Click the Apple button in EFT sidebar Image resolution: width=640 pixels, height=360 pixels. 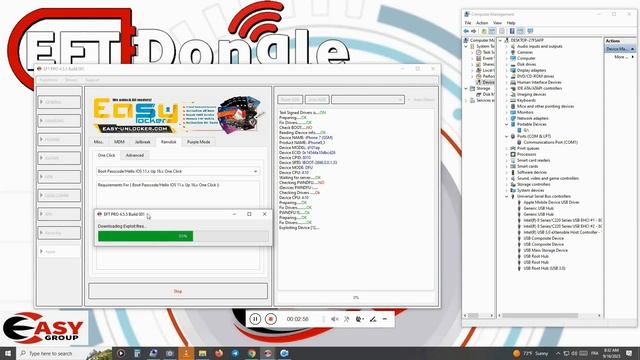tap(59, 251)
